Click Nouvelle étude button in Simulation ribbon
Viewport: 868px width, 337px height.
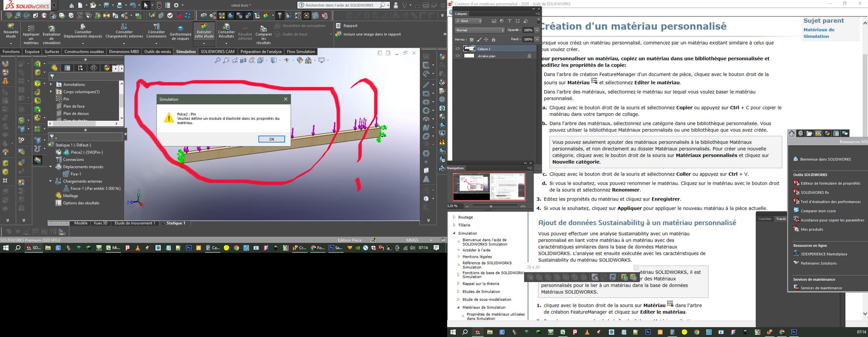coord(11,31)
